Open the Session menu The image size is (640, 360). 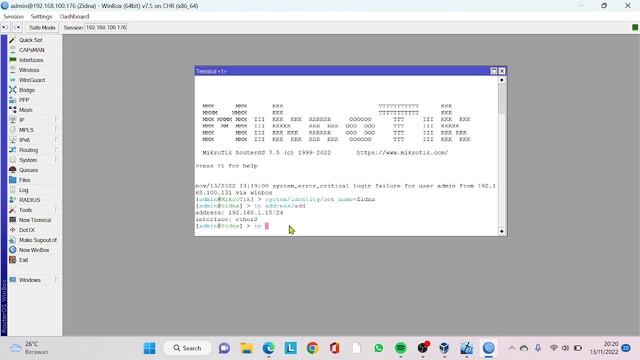13,16
